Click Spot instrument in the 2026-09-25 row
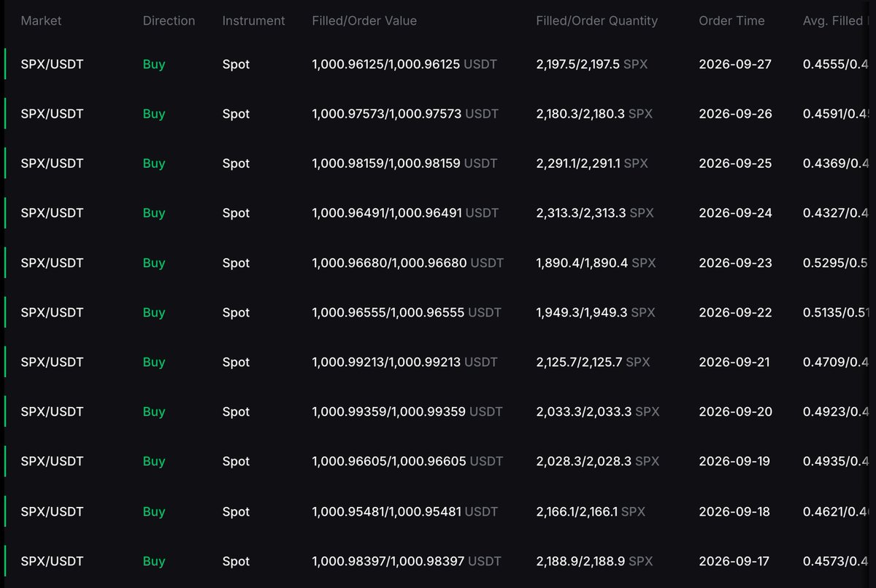The width and height of the screenshot is (876, 588). 236,163
